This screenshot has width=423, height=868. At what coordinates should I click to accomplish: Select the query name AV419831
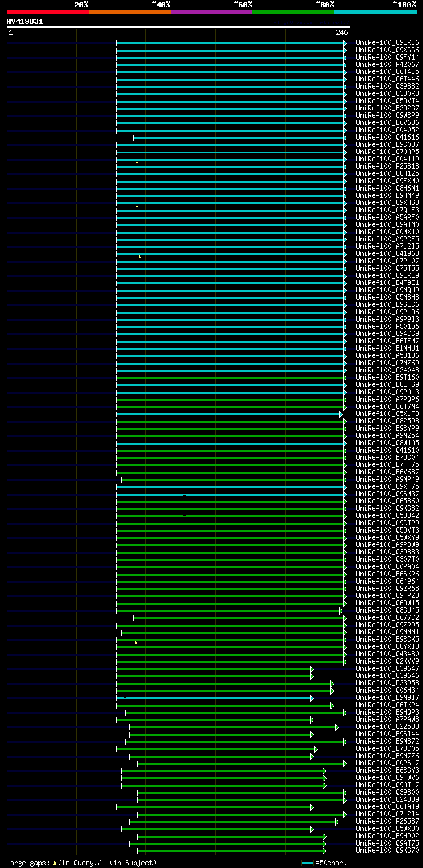(x=25, y=21)
